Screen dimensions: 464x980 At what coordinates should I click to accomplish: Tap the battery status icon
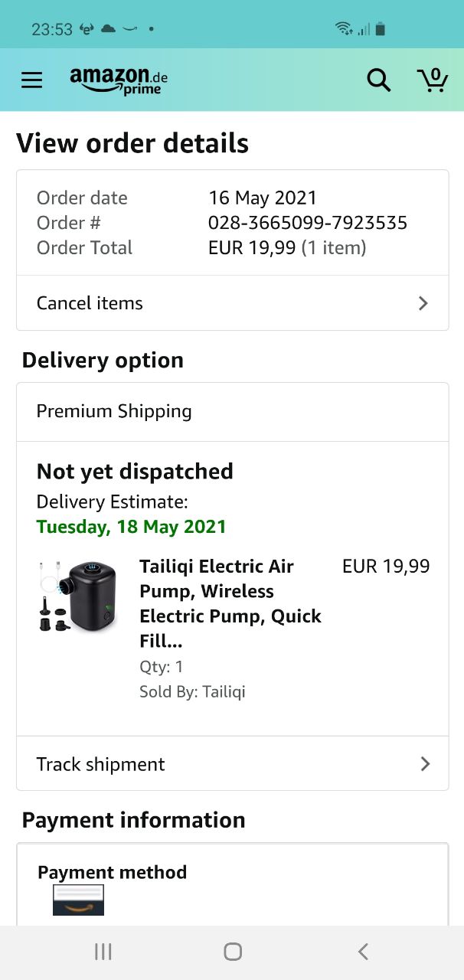pyautogui.click(x=381, y=29)
